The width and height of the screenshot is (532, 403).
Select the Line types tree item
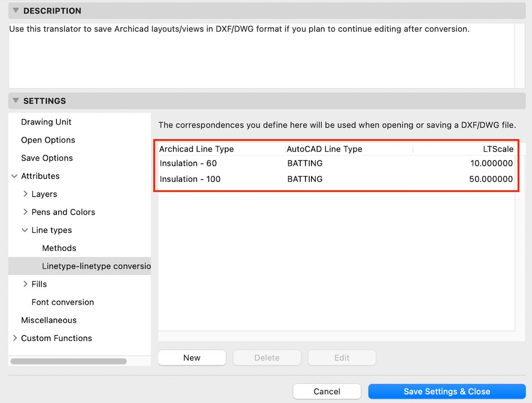(x=52, y=230)
